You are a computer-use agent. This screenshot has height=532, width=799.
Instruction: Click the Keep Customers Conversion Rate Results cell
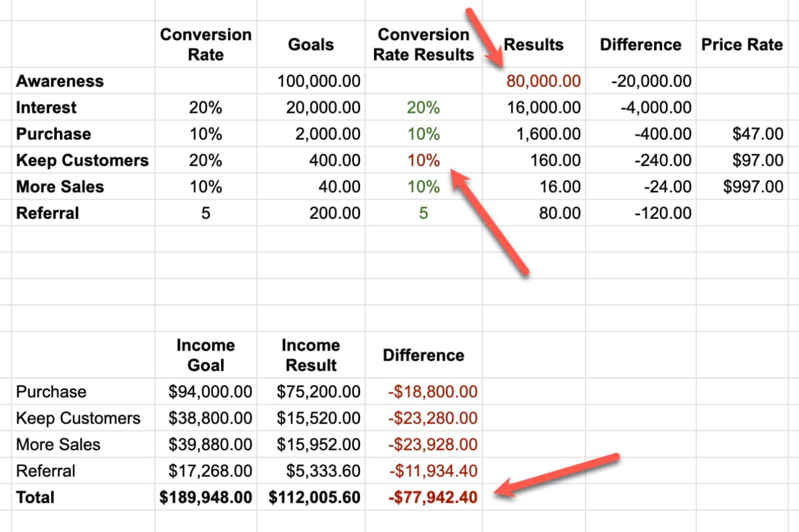pos(423,160)
